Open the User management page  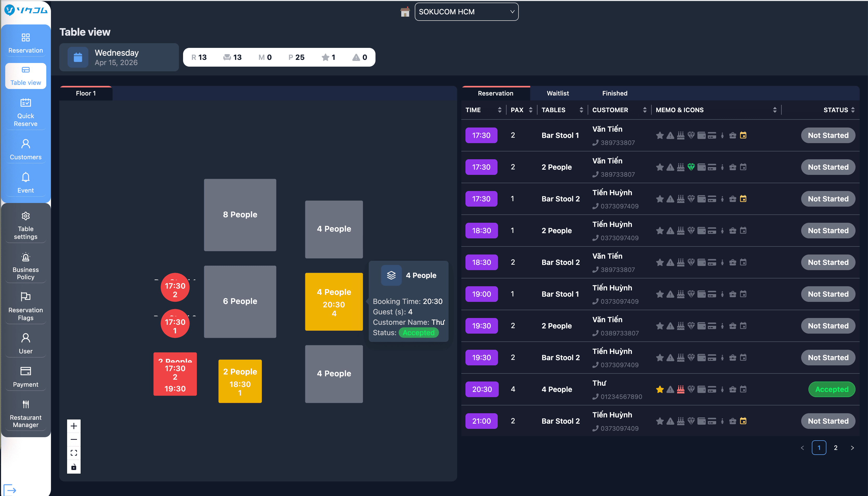click(25, 344)
